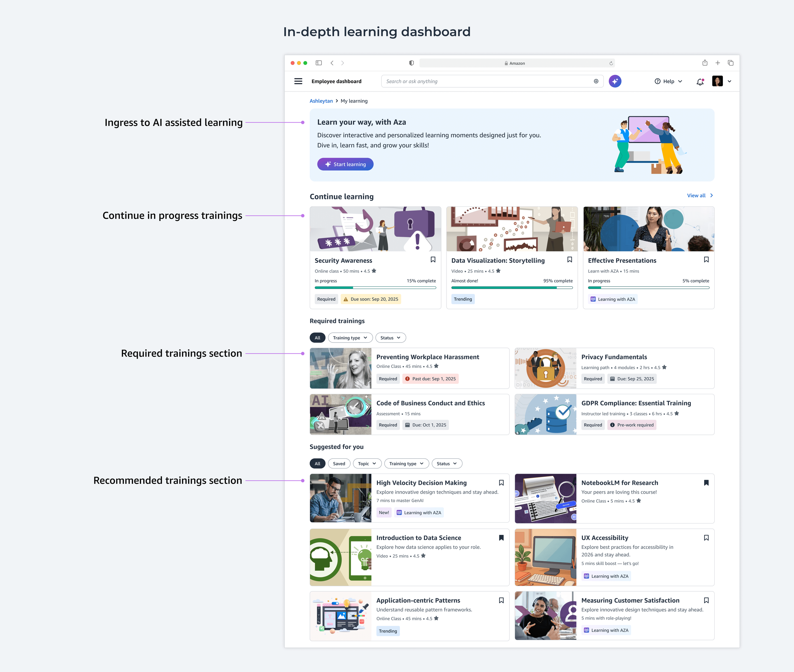Click the page reload icon in address bar
Screen dimensions: 794x672
coord(611,63)
